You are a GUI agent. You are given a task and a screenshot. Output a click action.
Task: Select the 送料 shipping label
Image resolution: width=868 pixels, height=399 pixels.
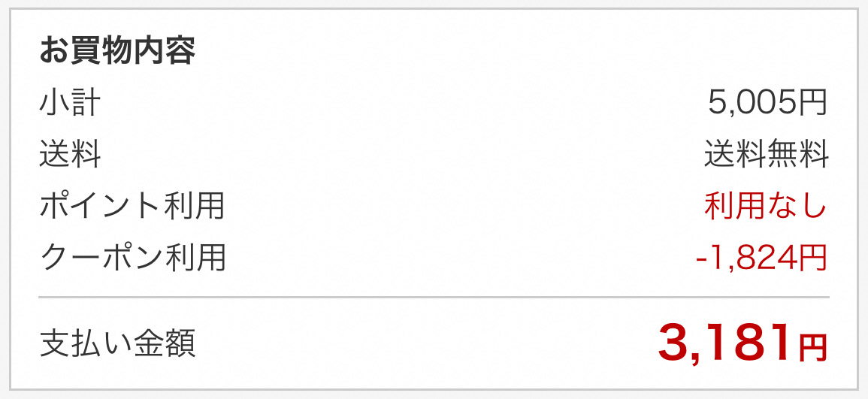(x=70, y=154)
